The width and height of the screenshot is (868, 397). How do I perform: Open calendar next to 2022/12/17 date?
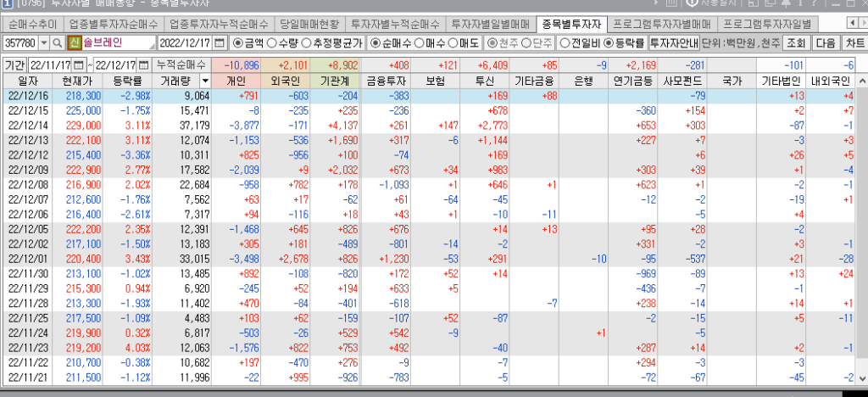point(220,42)
